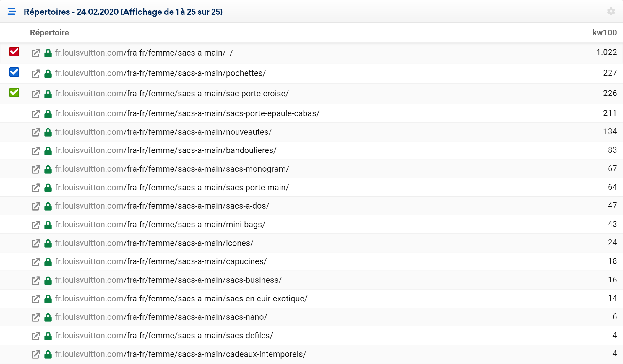Open the hamburger menu next to Répertoires
The image size is (623, 364).
coord(12,12)
